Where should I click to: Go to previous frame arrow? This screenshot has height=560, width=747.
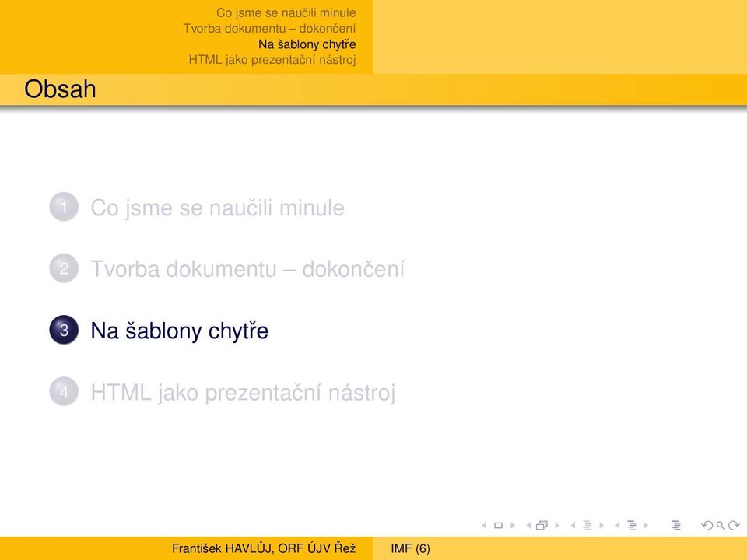click(x=528, y=526)
